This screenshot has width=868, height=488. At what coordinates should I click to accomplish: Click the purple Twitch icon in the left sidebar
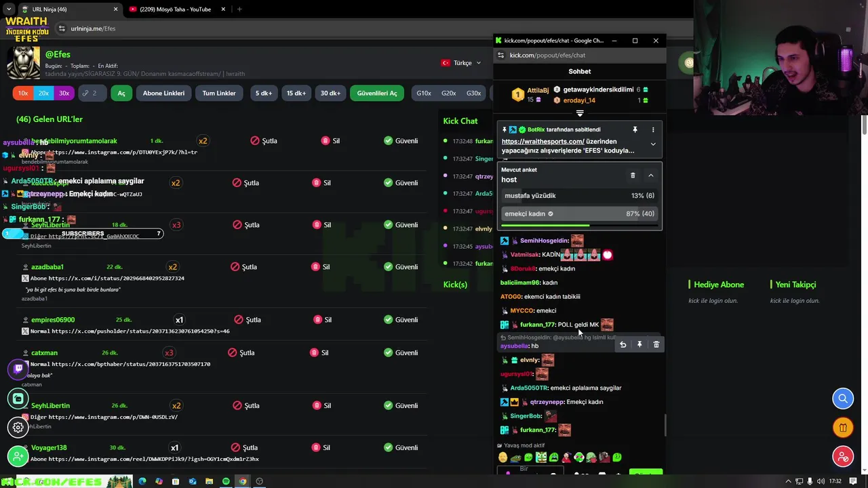pyautogui.click(x=18, y=369)
